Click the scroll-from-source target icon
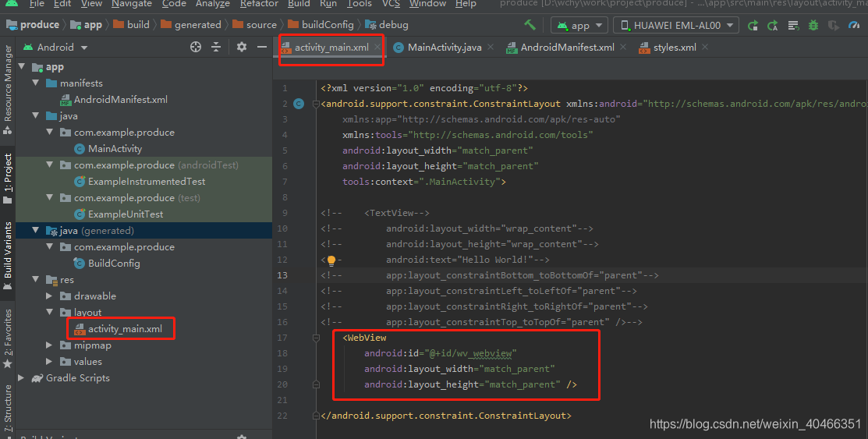The height and width of the screenshot is (439, 868). pyautogui.click(x=196, y=47)
